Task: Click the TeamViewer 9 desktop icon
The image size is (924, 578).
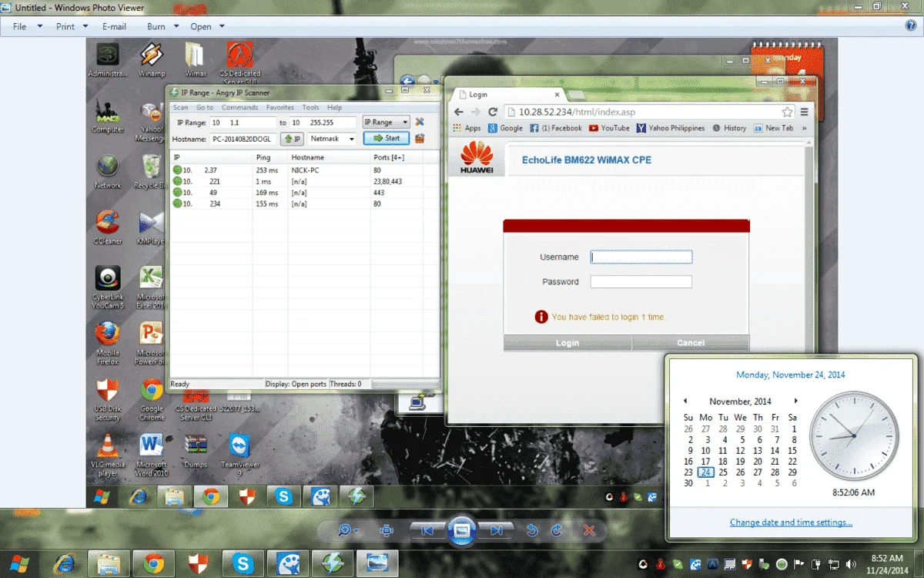Action: 239,455
